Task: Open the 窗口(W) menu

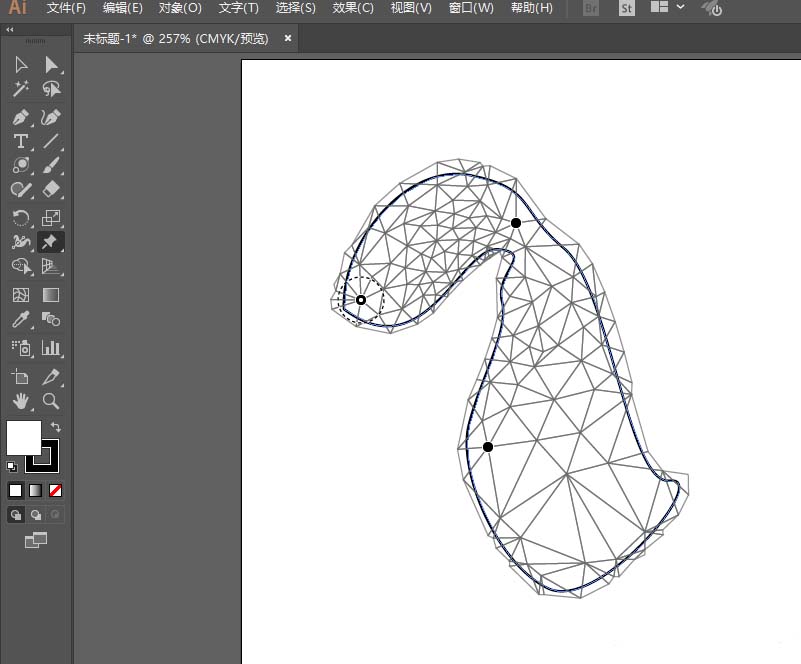Action: point(471,8)
